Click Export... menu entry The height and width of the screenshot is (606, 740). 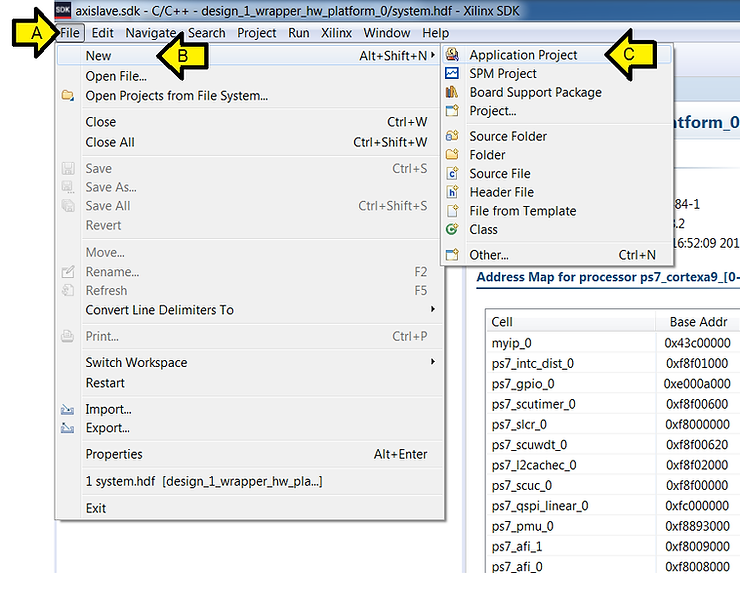coord(250,428)
